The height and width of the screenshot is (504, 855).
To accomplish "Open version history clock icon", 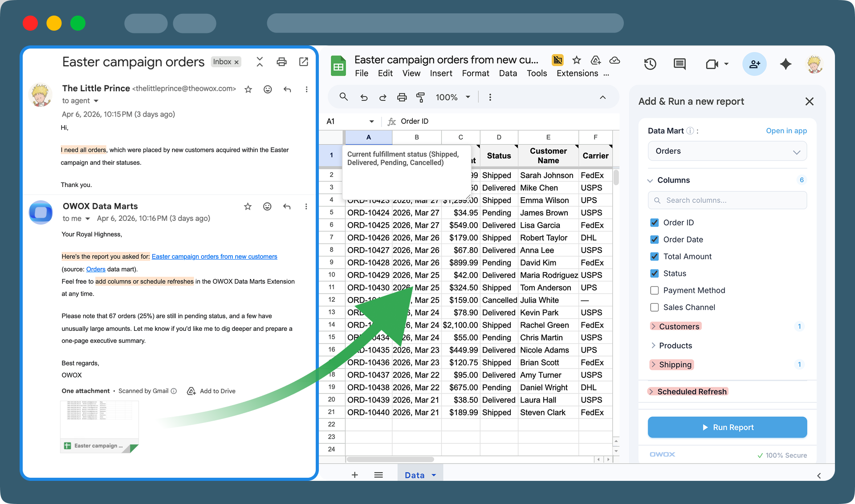I will point(650,64).
